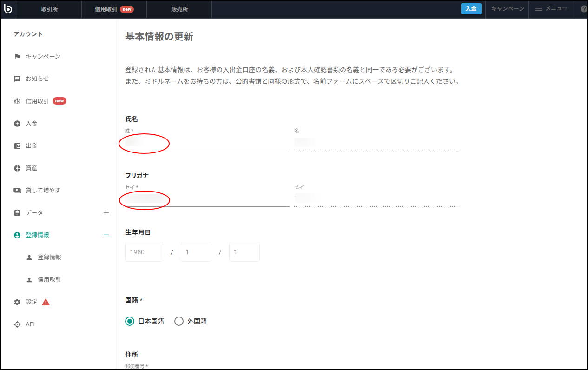This screenshot has height=370, width=588.
Task: Click the blue 入金 button
Action: coord(471,9)
